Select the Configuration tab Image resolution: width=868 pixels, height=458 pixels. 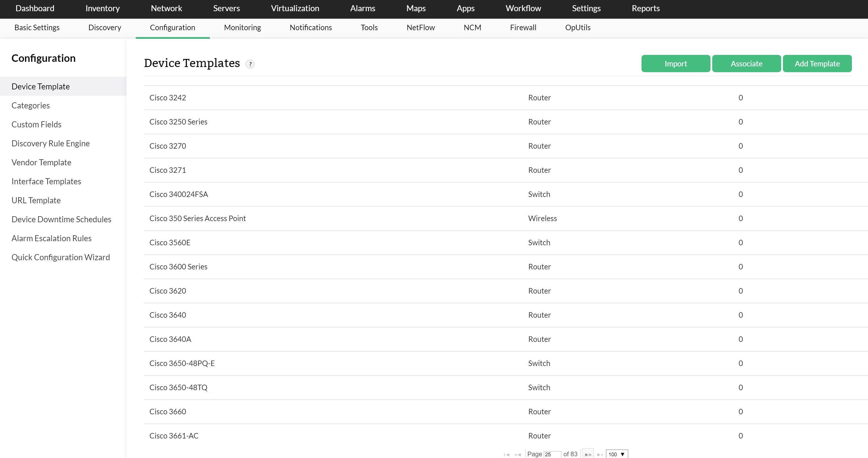point(172,27)
